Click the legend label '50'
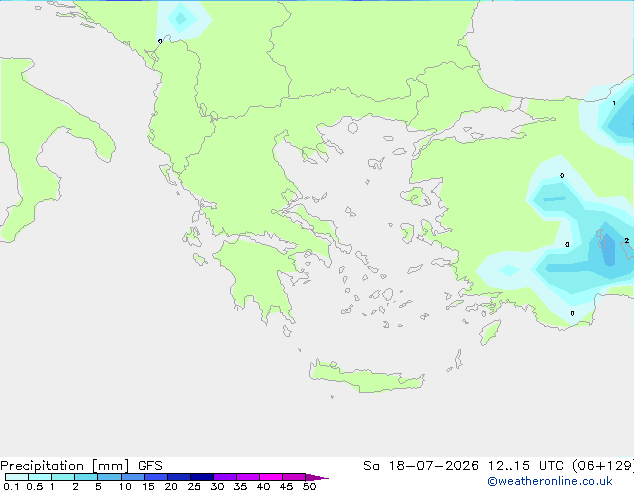Screen dimensions: 634x490 click(309, 486)
